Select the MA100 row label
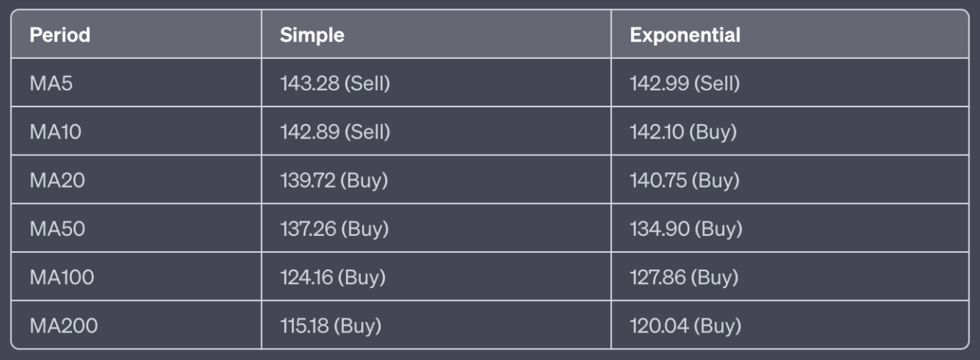980x360 pixels. tap(62, 277)
